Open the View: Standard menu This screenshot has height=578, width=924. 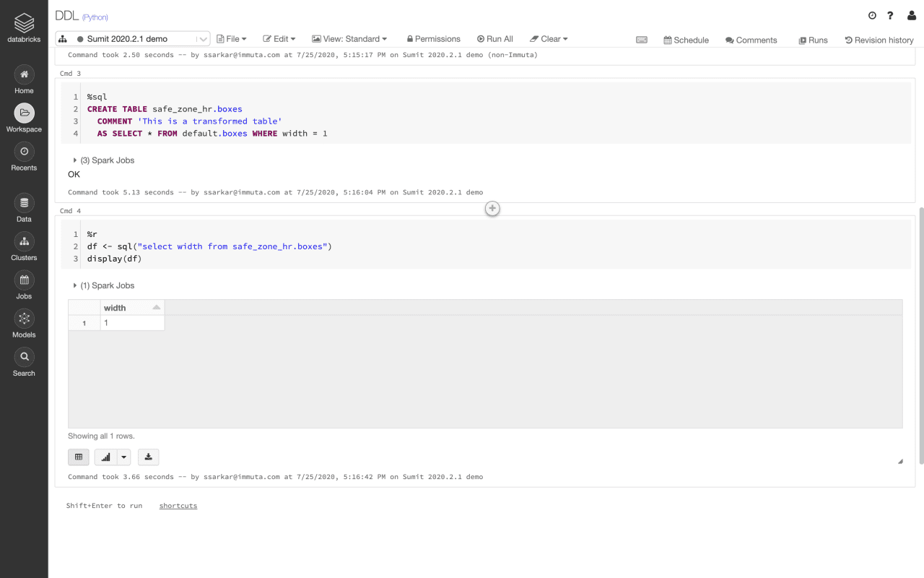pos(349,39)
